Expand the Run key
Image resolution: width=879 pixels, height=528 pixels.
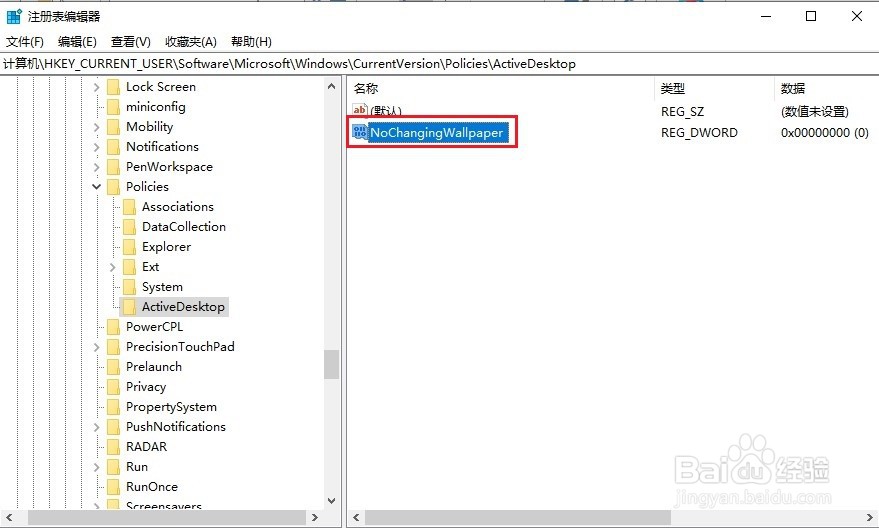point(96,467)
